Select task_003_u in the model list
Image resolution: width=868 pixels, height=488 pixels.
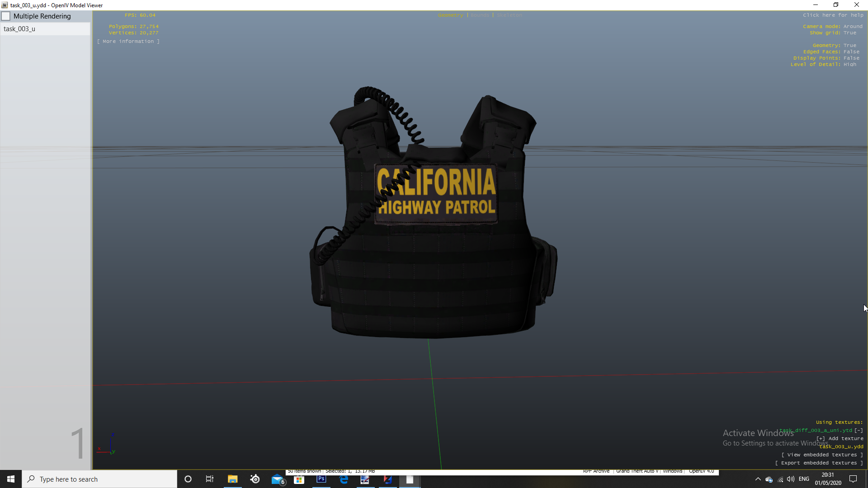point(19,29)
